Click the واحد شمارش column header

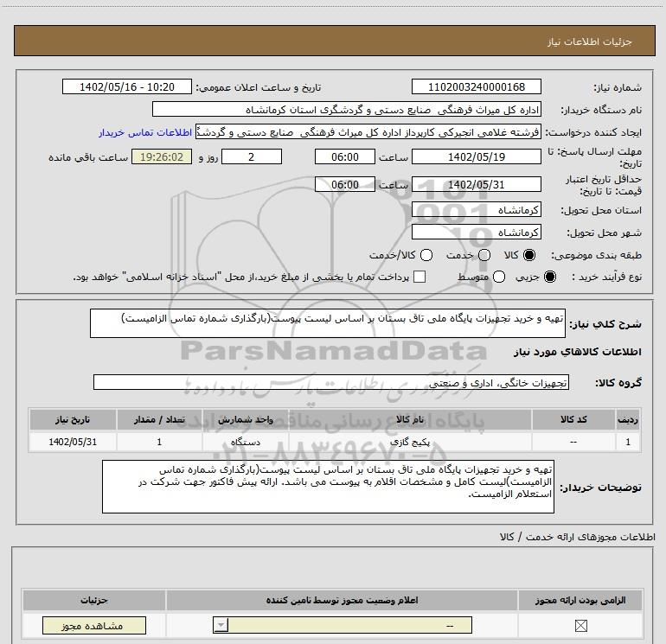(246, 419)
